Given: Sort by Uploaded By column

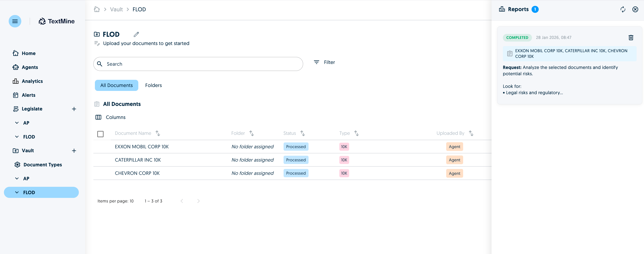Looking at the screenshot, I should [471, 133].
